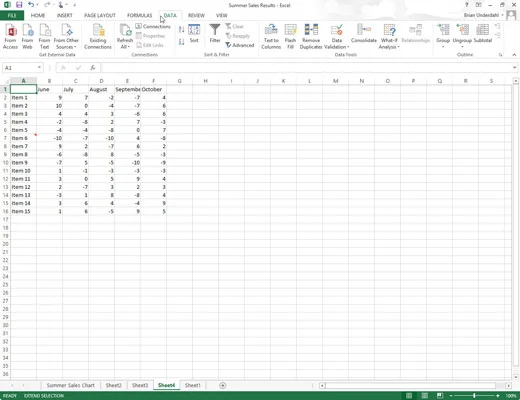This screenshot has height=400, width=520.
Task: Click the Connections button
Action: point(153,26)
